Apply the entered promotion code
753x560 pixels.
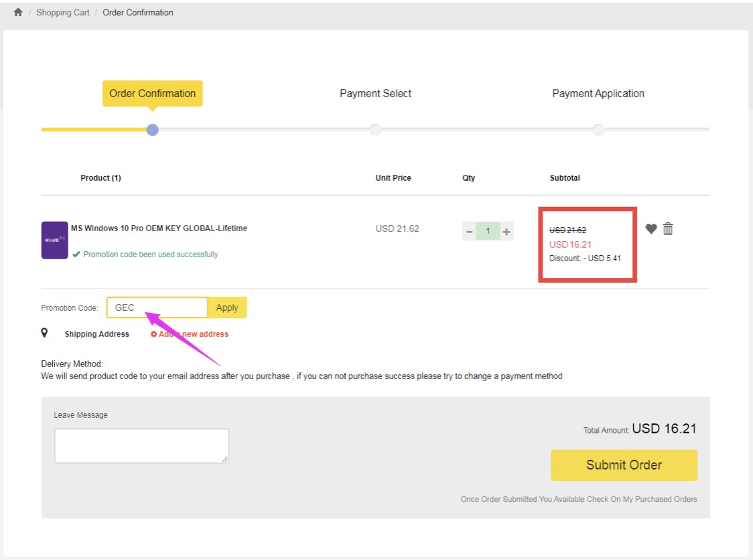click(227, 307)
